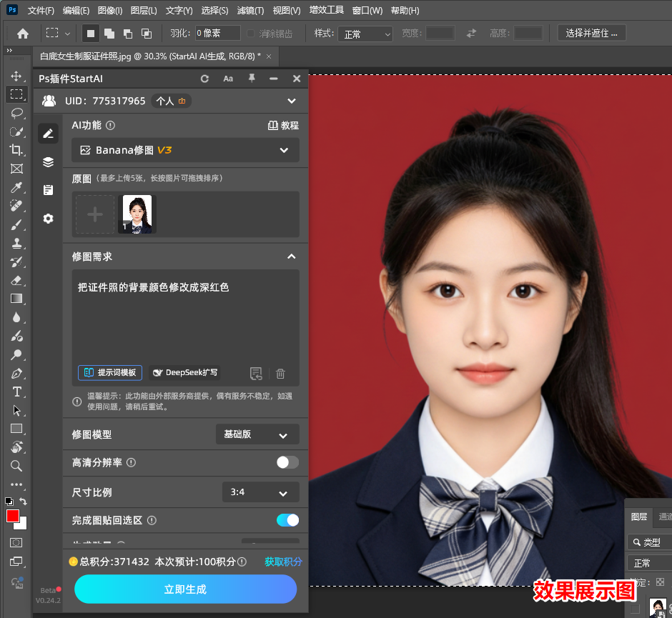Select the Spot Healing Brush tool
This screenshot has width=672, height=618.
tap(16, 206)
